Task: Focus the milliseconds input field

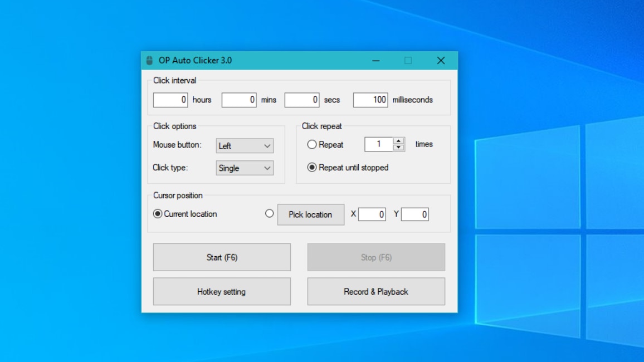Action: point(370,100)
